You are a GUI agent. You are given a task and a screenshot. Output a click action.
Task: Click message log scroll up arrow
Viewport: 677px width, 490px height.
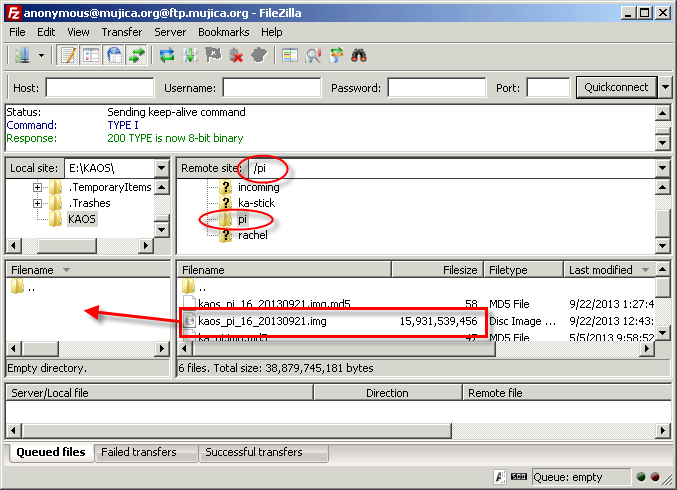(x=663, y=114)
